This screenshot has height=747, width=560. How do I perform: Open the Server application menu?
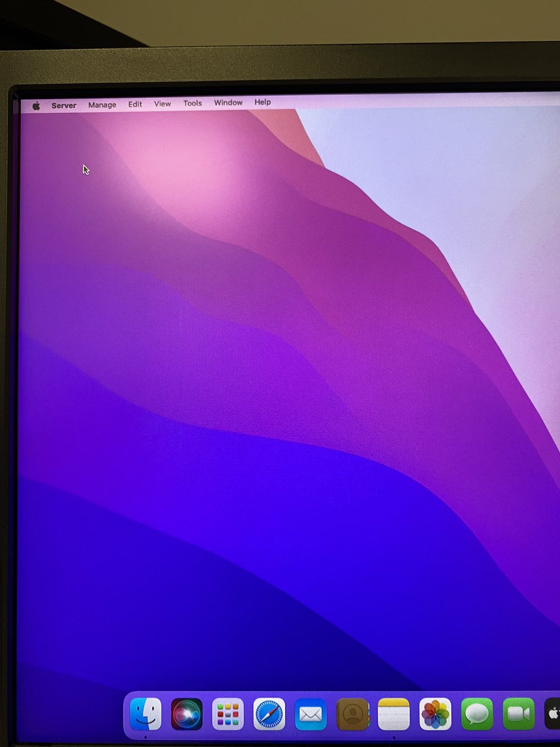[x=64, y=105]
